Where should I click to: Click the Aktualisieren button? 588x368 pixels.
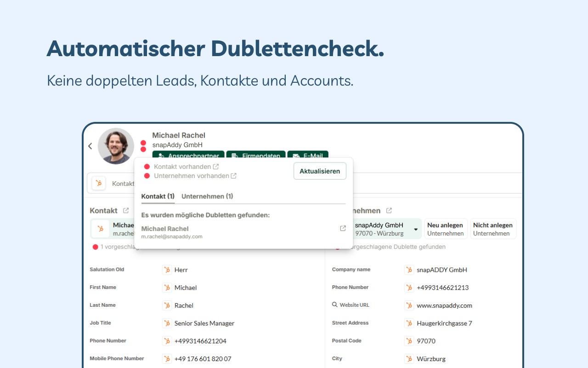tap(320, 171)
